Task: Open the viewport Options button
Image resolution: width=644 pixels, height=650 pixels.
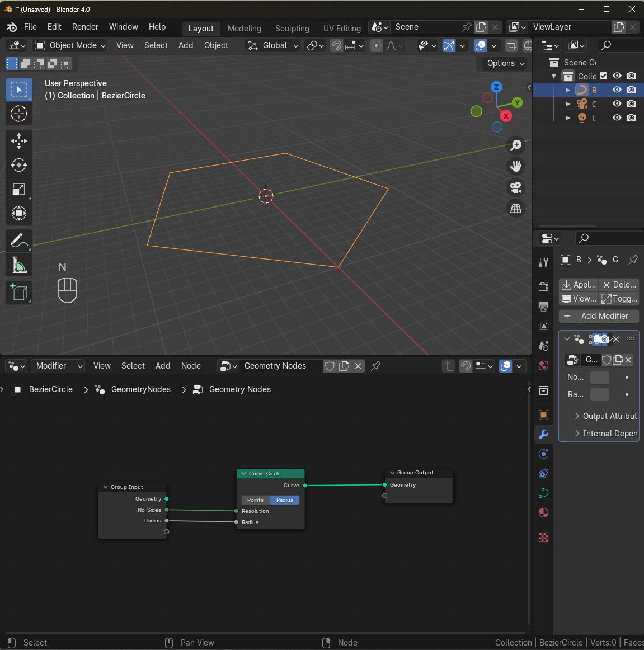Action: tap(505, 63)
